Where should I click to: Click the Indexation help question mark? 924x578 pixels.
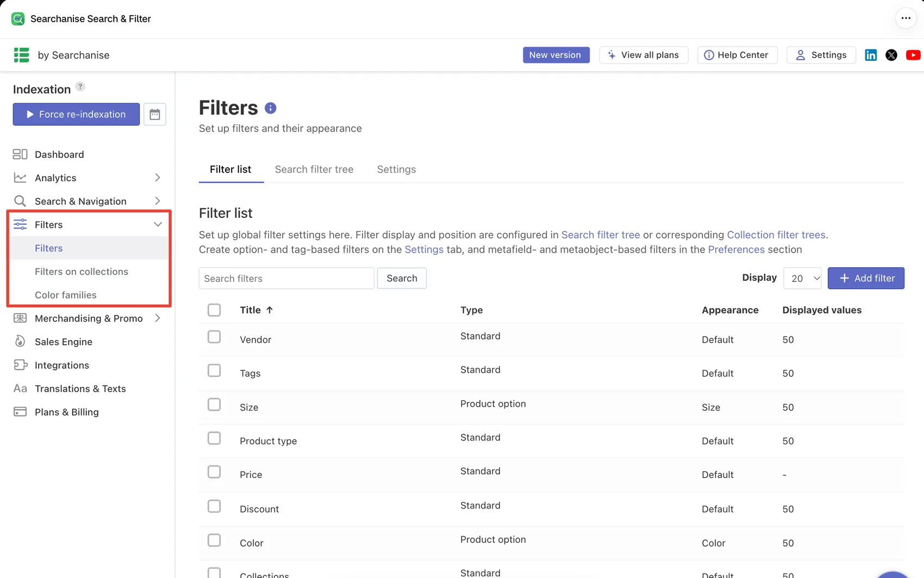[80, 87]
